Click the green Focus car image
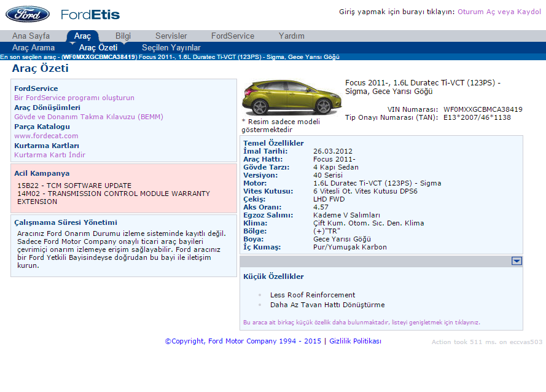The height and width of the screenshot is (392, 546). tap(292, 98)
